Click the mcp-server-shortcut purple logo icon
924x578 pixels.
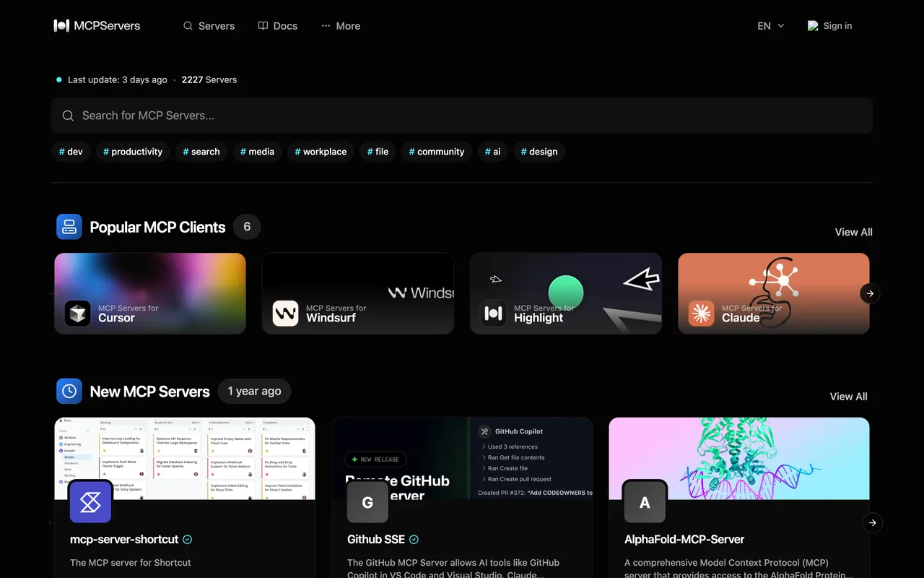[90, 502]
